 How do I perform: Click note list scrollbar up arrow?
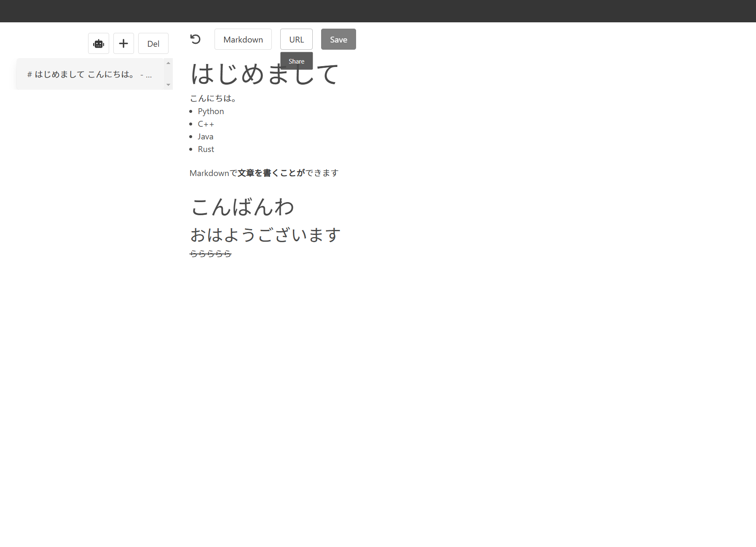coord(168,63)
